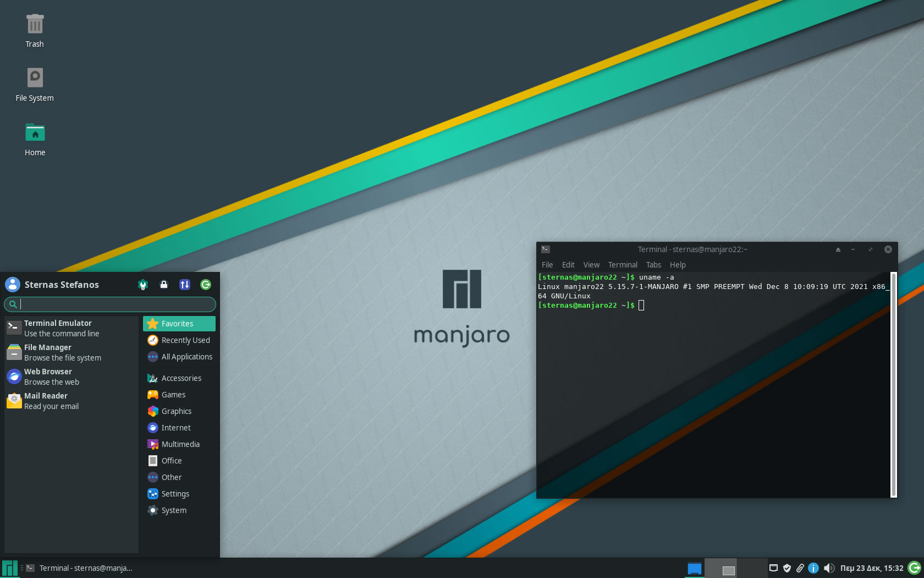
Task: Lock the screen via the padlock icon
Action: (x=164, y=285)
